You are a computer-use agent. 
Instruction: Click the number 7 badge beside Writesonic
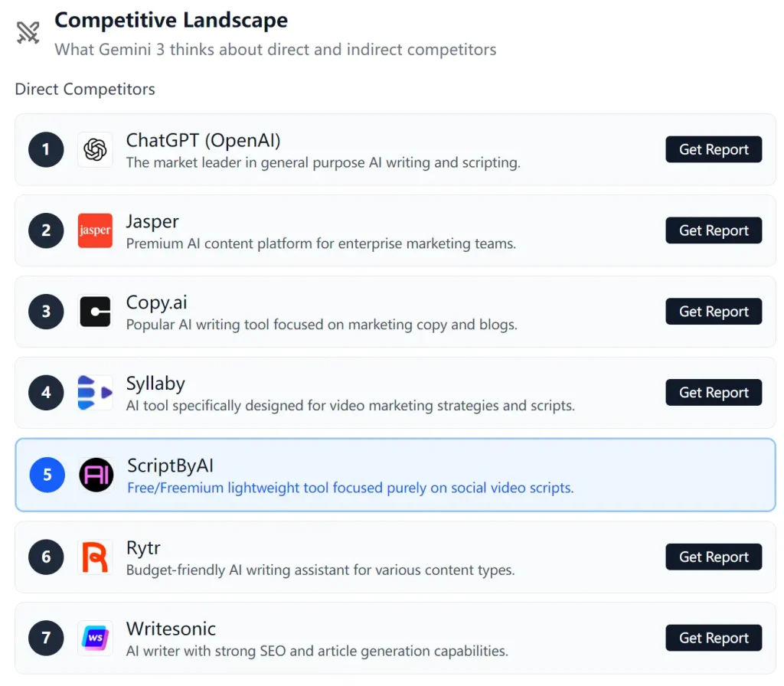pyautogui.click(x=45, y=638)
